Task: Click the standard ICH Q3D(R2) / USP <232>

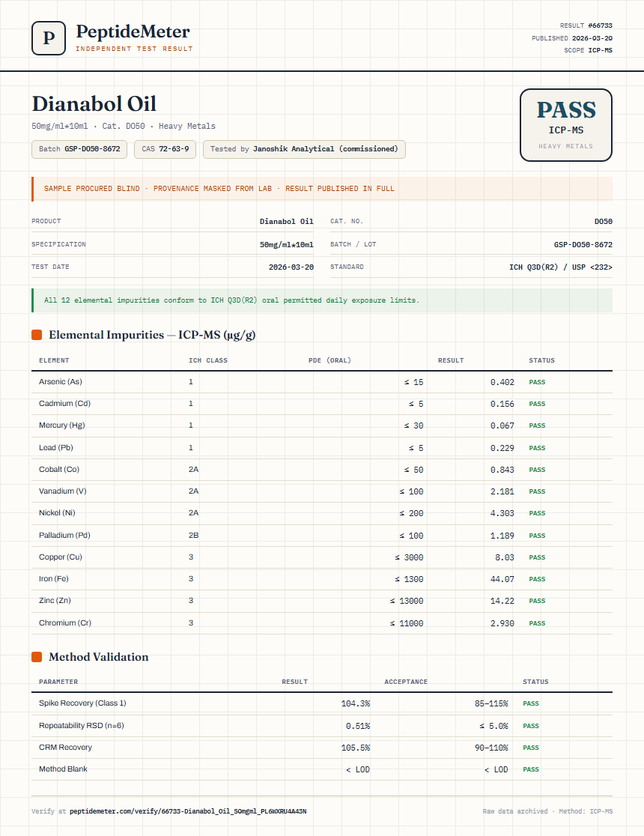Action: pyautogui.click(x=561, y=267)
